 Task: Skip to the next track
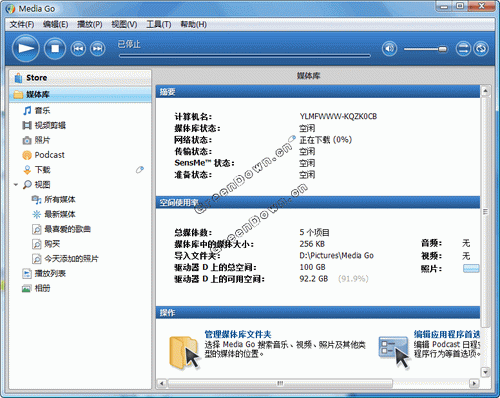coord(97,49)
